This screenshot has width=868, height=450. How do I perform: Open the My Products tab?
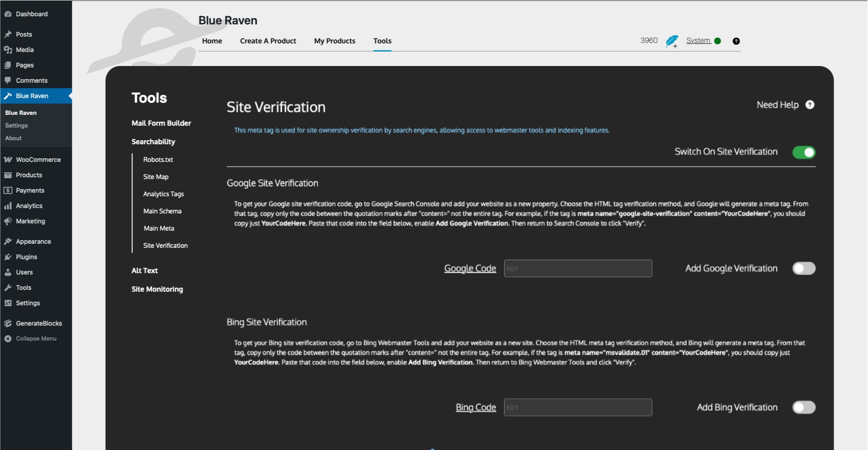pos(335,41)
